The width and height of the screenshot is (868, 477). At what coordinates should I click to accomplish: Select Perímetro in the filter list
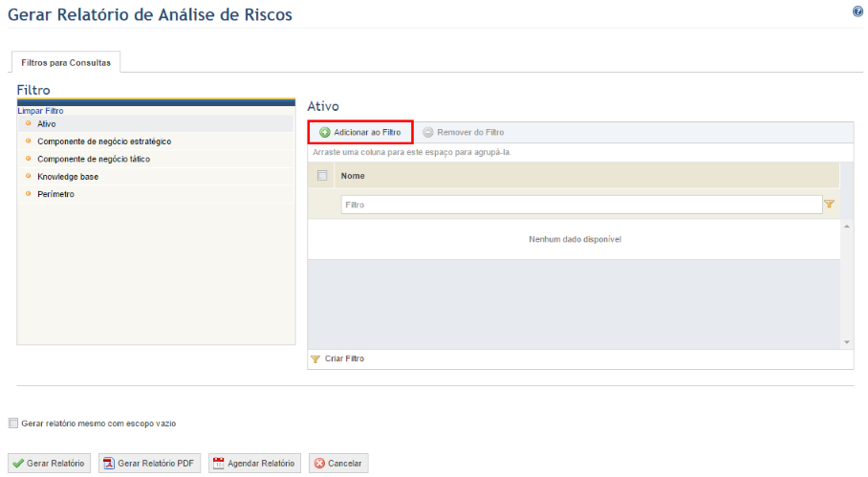tap(156, 194)
